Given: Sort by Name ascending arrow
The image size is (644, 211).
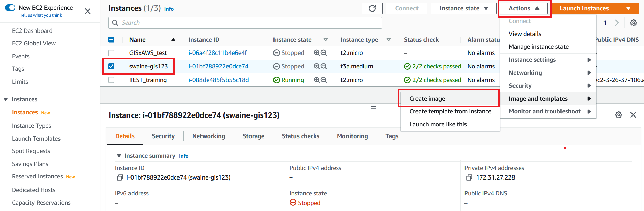Looking at the screenshot, I should [x=173, y=40].
